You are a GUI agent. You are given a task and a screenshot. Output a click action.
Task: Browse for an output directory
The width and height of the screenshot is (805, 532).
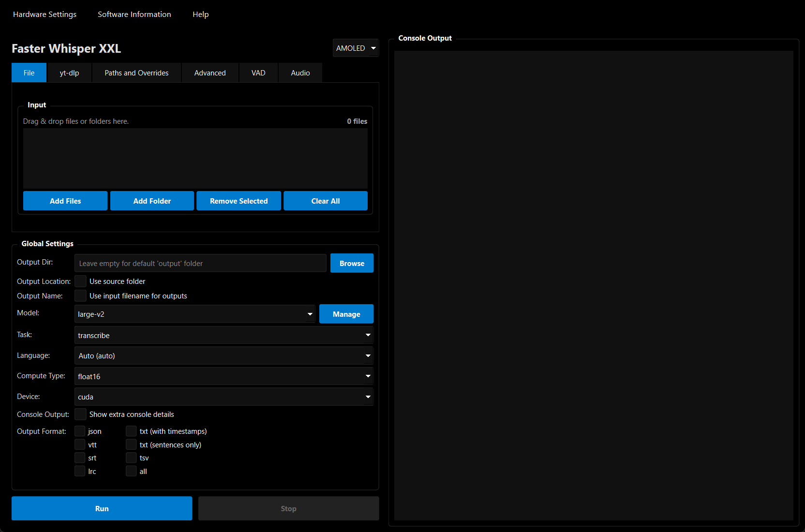(x=352, y=264)
